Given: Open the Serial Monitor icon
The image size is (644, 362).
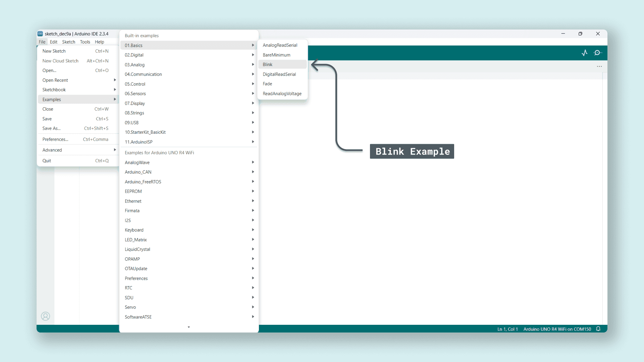Looking at the screenshot, I should [597, 53].
